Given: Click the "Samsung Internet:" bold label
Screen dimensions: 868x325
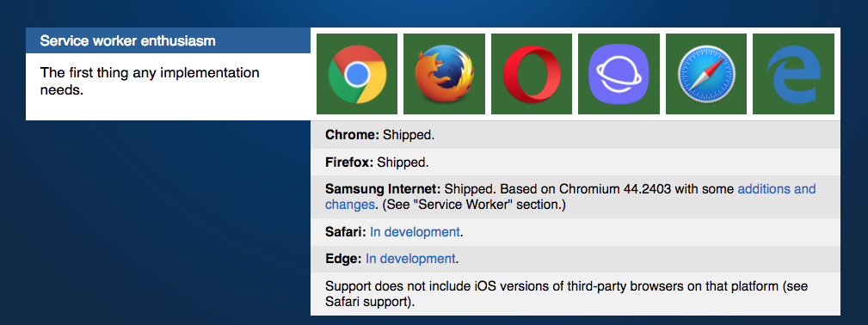Looking at the screenshot, I should [383, 189].
